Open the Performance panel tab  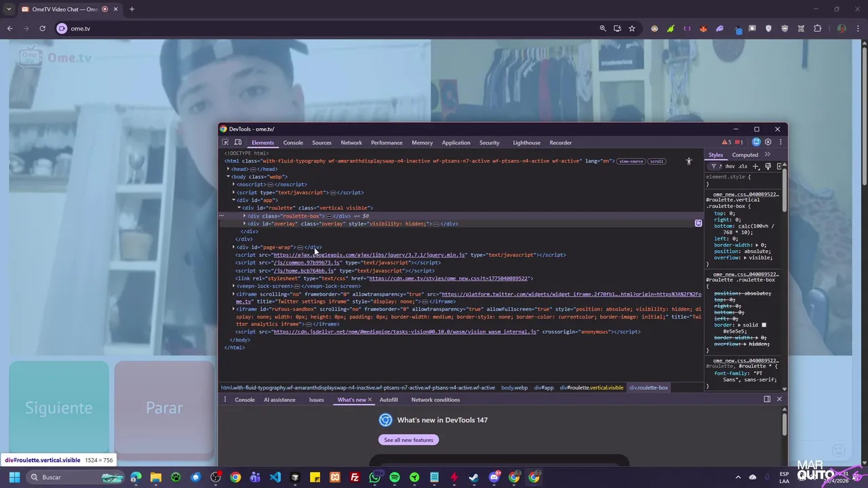pos(387,142)
